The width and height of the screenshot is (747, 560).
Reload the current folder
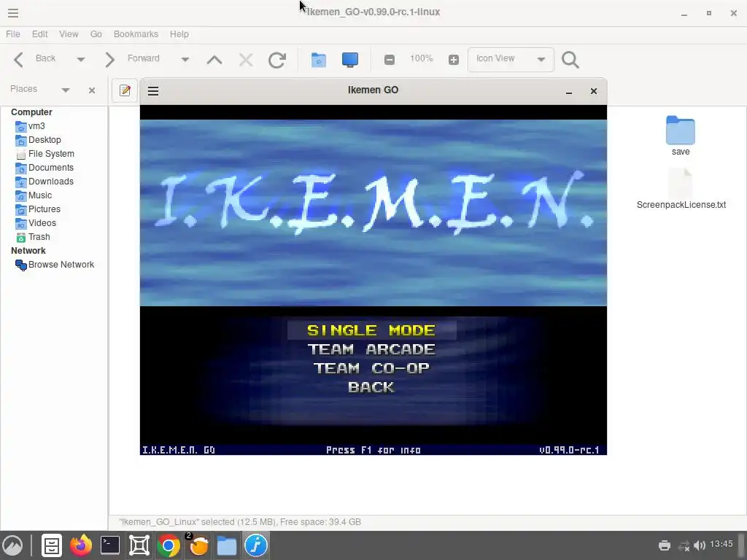[276, 60]
